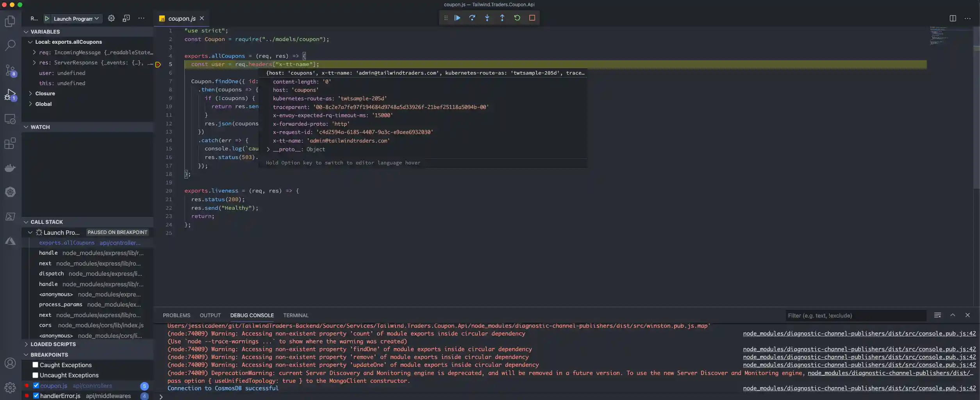This screenshot has height=400, width=980.
Task: Open the Source Control view showing 8 changes
Action: pyautogui.click(x=10, y=70)
